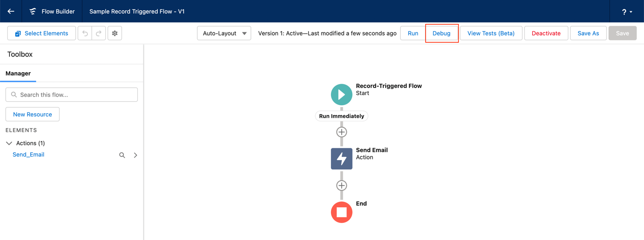Open the help question mark menu
Image resolution: width=644 pixels, height=240 pixels.
coord(627,12)
